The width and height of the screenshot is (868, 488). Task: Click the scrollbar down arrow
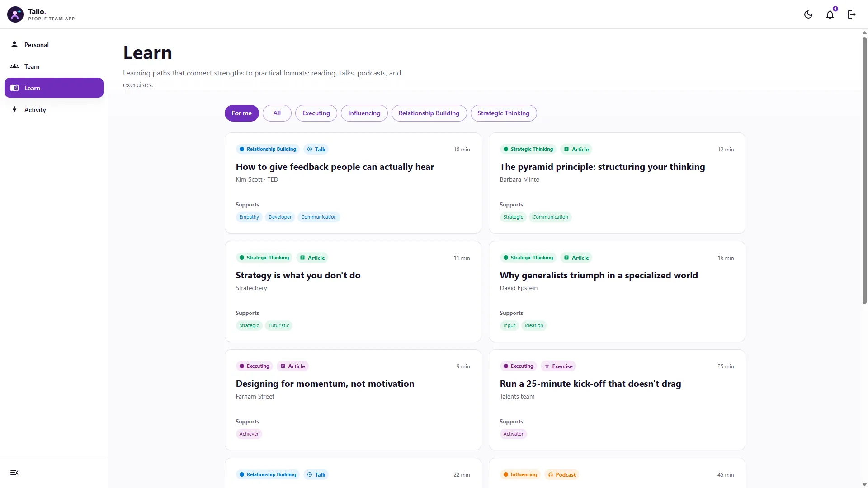864,484
